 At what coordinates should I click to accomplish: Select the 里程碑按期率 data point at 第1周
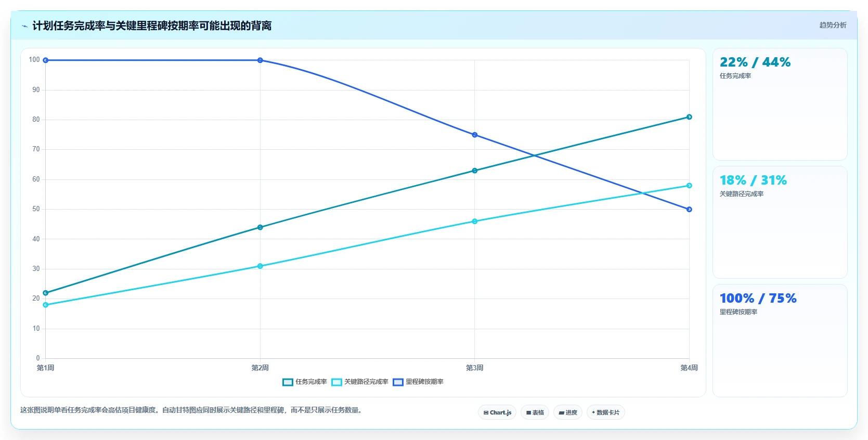tap(46, 60)
